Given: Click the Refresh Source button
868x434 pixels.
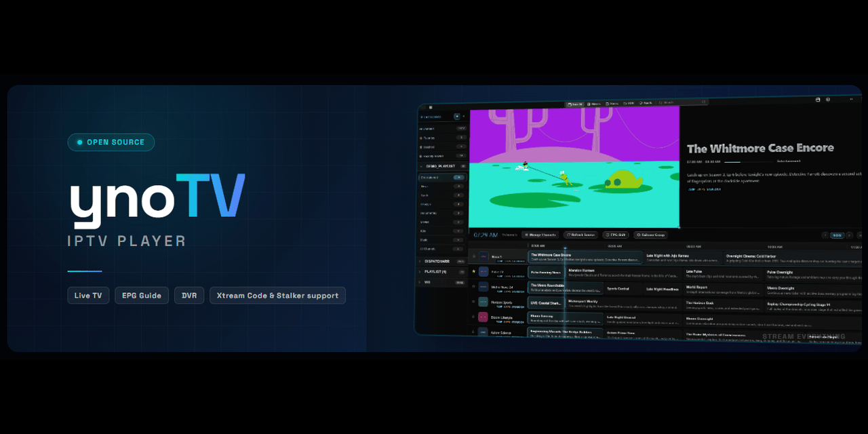Looking at the screenshot, I should point(581,235).
